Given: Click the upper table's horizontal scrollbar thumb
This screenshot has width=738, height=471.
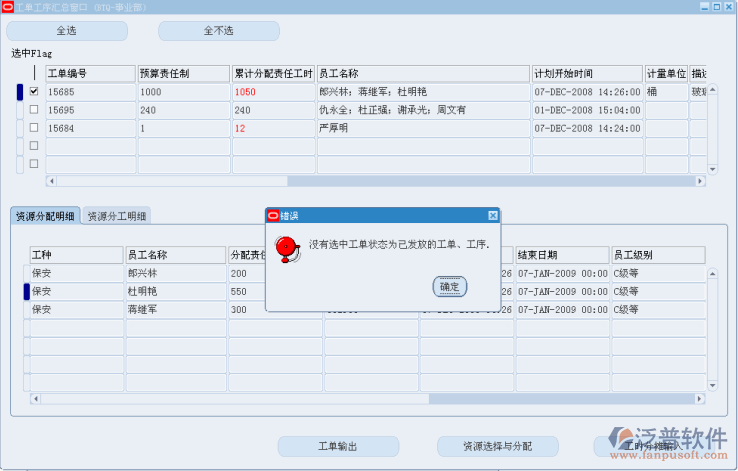Looking at the screenshot, I should [170, 181].
